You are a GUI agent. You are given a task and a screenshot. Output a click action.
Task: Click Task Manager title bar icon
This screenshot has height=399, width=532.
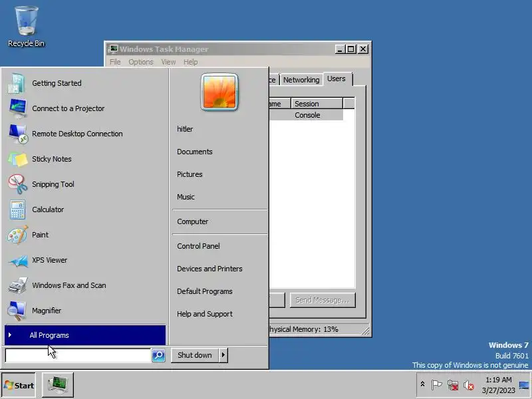[113, 49]
